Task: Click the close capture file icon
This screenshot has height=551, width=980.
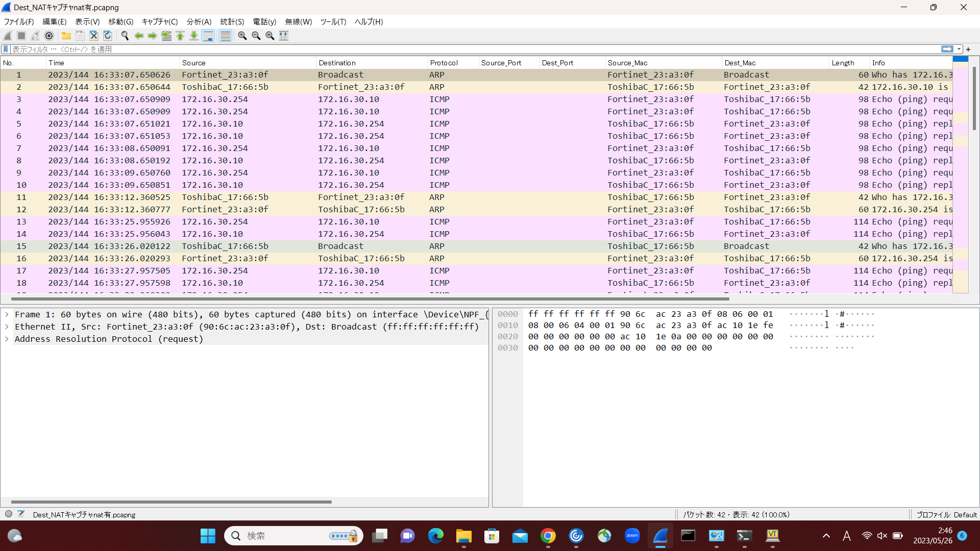Action: (94, 36)
